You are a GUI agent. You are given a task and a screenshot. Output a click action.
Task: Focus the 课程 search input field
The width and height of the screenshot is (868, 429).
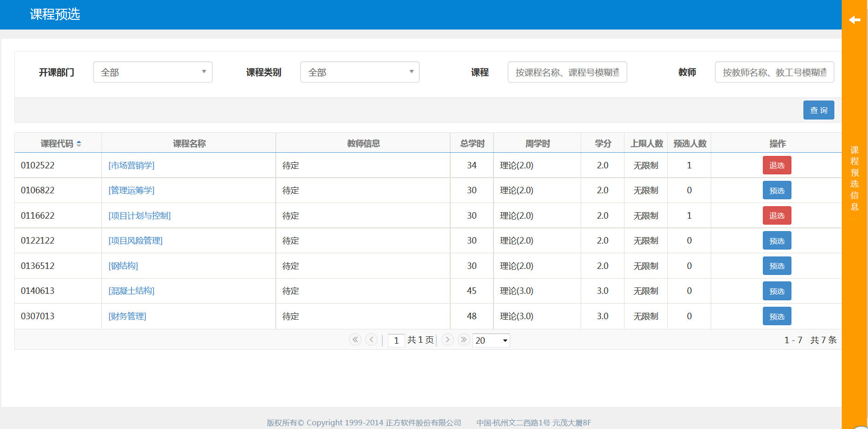coord(567,72)
